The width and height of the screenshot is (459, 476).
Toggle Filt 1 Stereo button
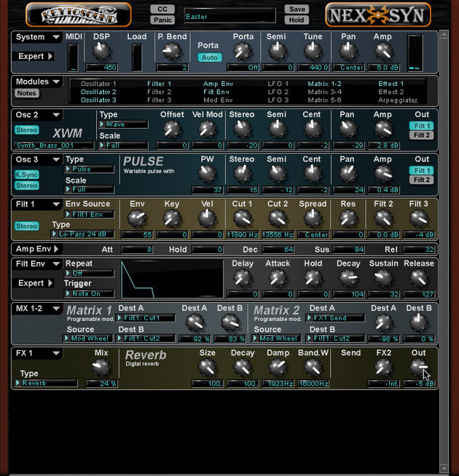27,226
